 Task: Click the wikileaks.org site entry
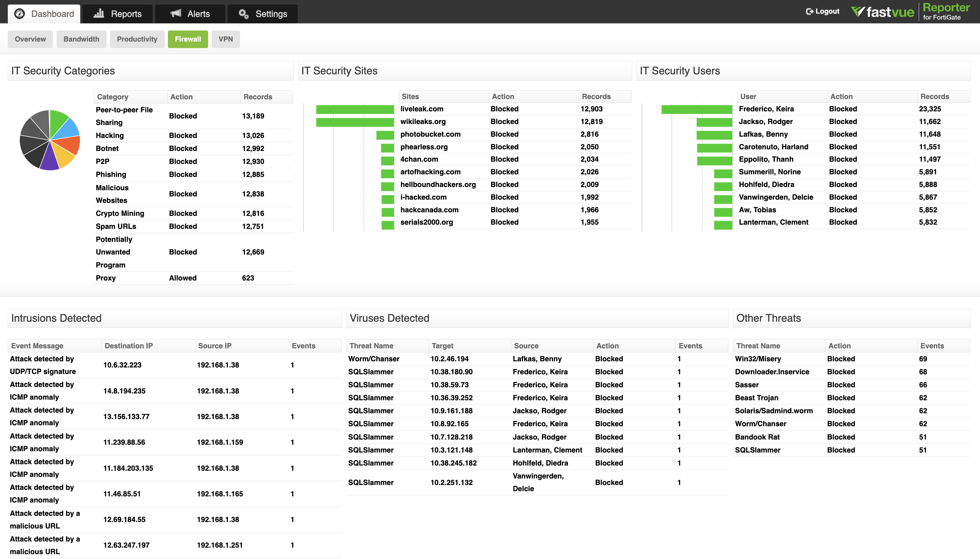coord(422,122)
